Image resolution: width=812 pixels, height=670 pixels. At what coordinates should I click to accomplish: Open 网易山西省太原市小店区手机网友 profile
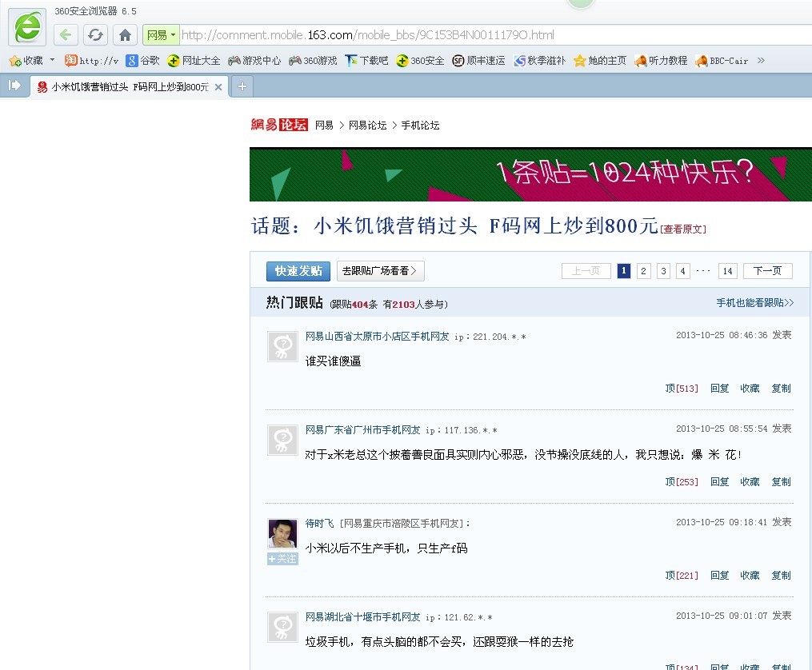(x=377, y=337)
